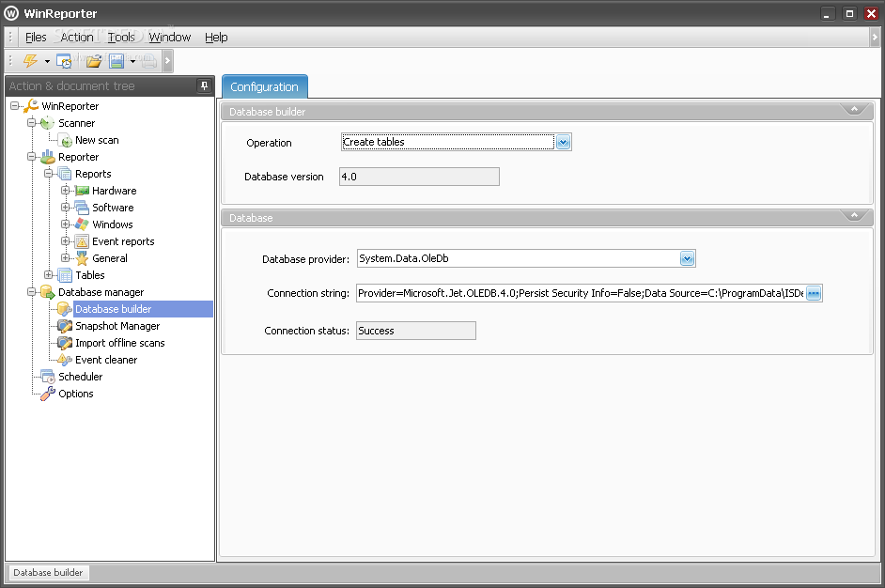
Task: Click the connection string browse ellipsis button
Action: [x=814, y=293]
